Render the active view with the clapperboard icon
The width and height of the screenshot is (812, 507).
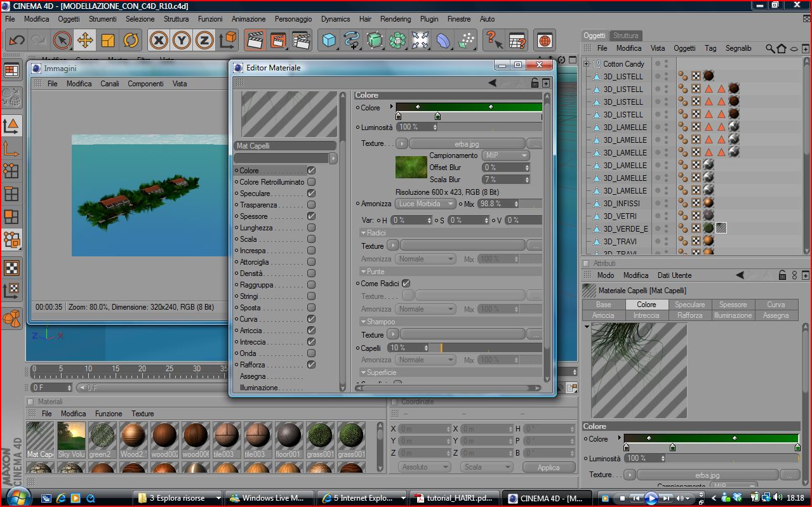pyautogui.click(x=255, y=41)
